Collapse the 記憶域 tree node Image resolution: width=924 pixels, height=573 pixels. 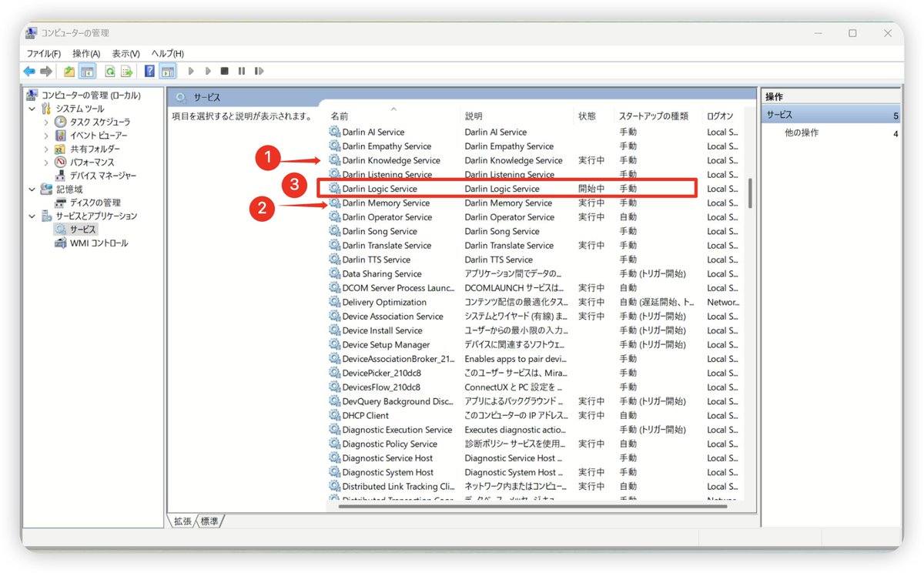tap(32, 189)
